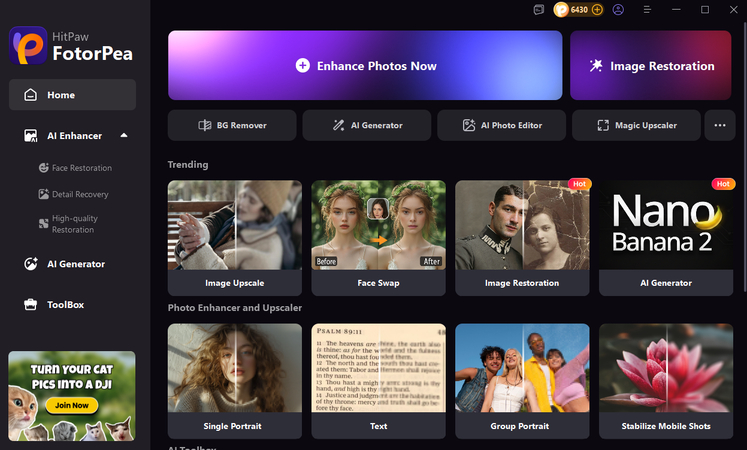Viewport: 747px width, 450px height.
Task: Click the plus icon to add coins
Action: point(597,10)
